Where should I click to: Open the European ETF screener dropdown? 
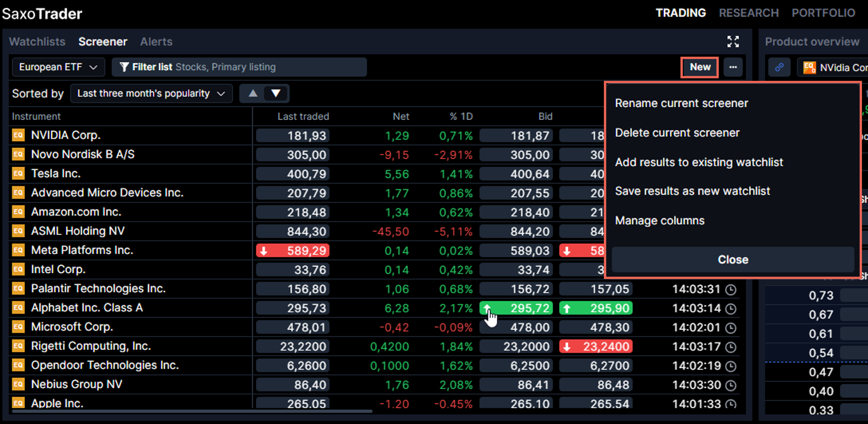tap(58, 67)
